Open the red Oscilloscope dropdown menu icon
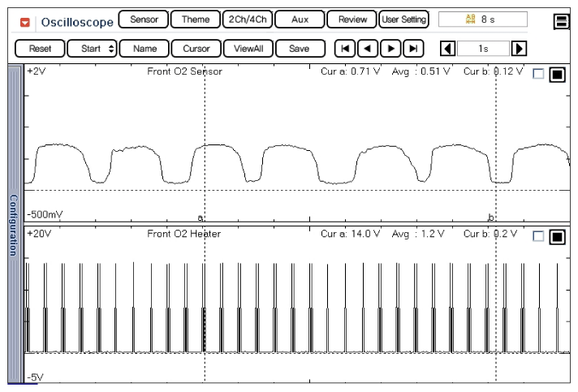 [x=25, y=22]
